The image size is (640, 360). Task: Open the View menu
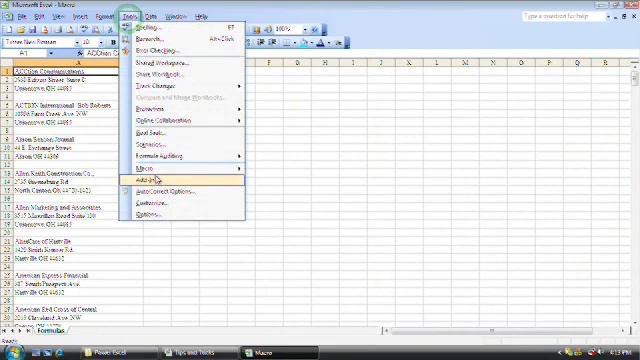[x=58, y=16]
